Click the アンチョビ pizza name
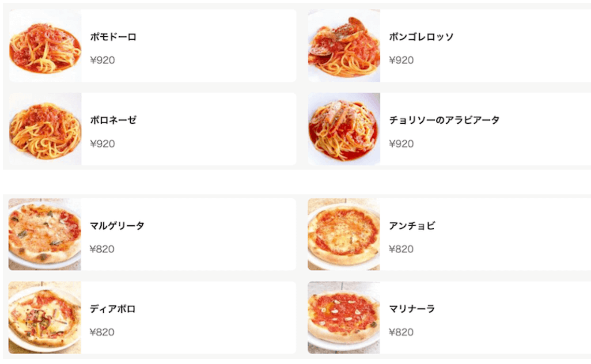591x364 pixels. tap(412, 226)
